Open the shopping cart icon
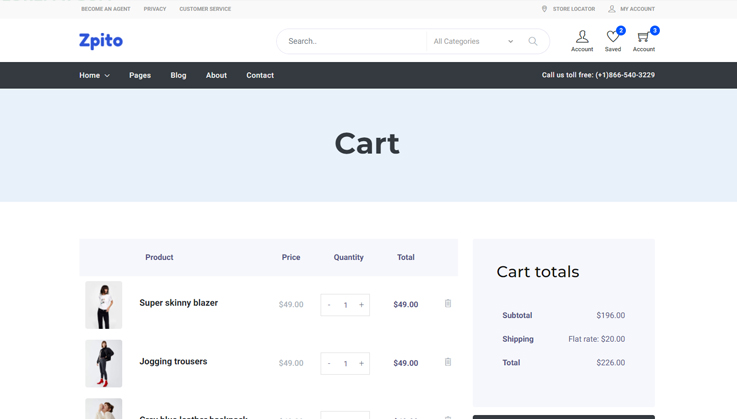This screenshot has width=737, height=419. pos(643,37)
